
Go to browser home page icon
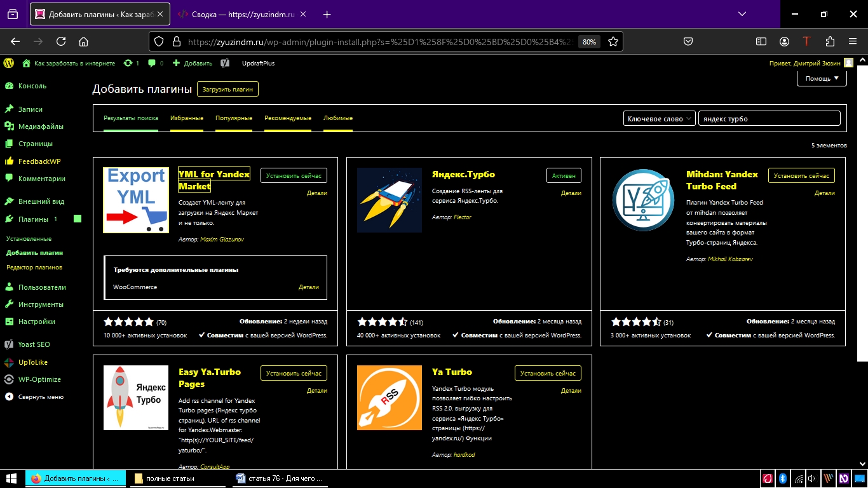[x=83, y=41]
